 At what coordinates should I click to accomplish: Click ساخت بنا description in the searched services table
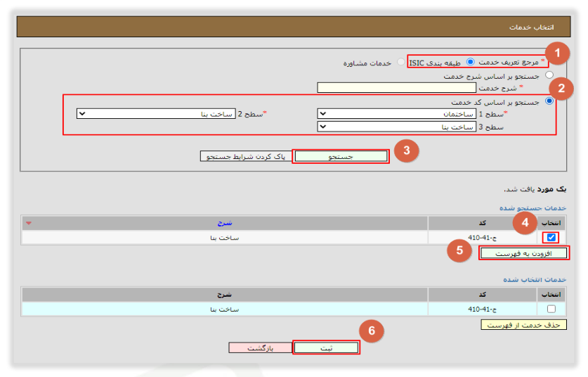tap(225, 238)
